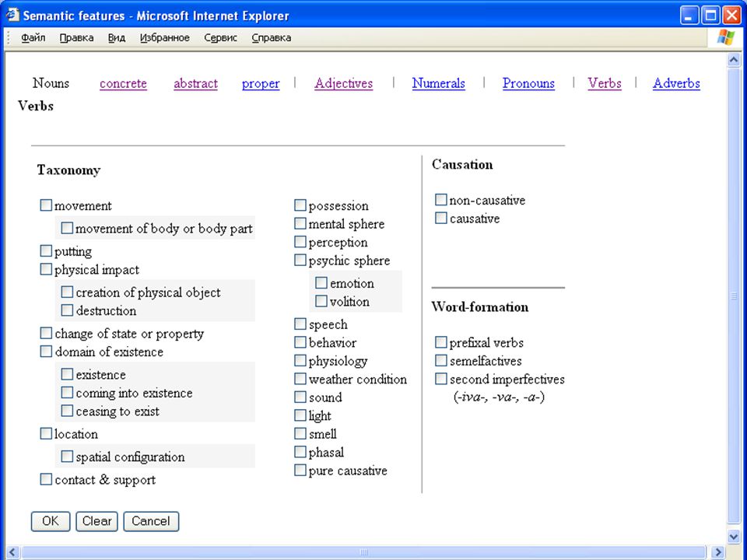Click the horizontal scrollbar right arrow

coord(717,552)
